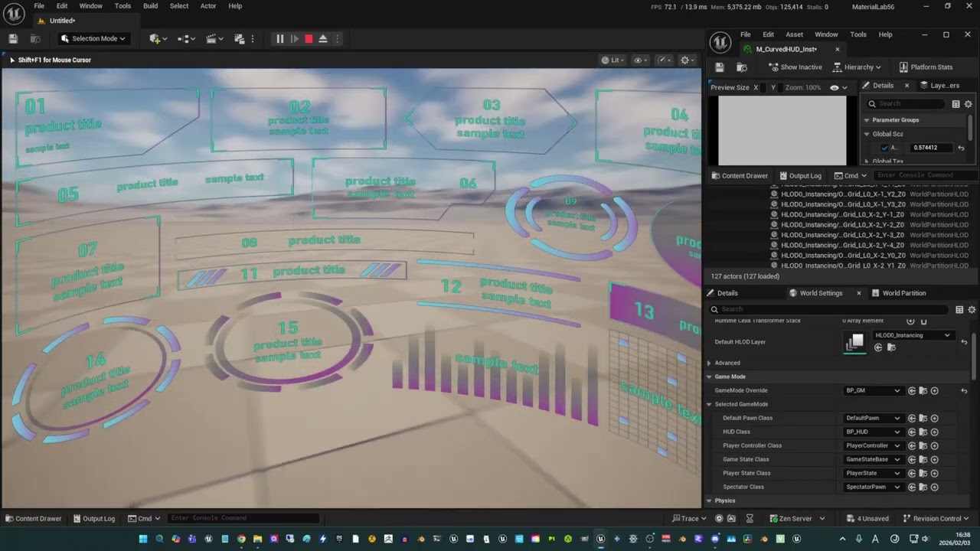Open the bottom Output Log
The image size is (980, 551).
tap(93, 518)
